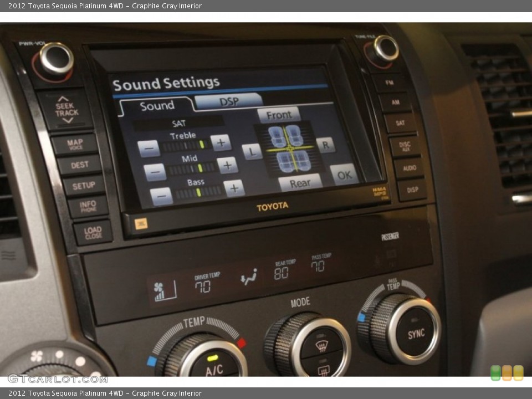Shift balance right with R button
532x399 pixels.
click(326, 145)
